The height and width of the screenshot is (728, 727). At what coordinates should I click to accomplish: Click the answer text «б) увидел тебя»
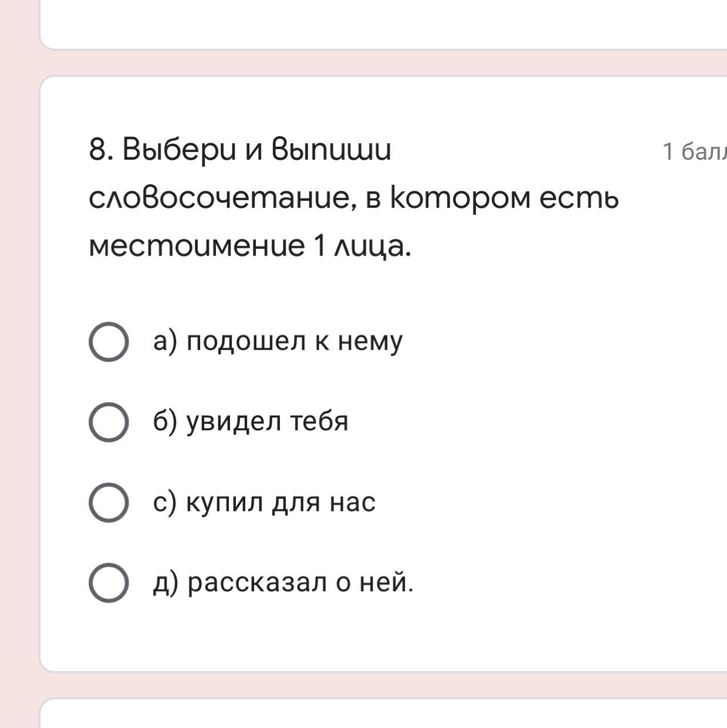coord(251,422)
